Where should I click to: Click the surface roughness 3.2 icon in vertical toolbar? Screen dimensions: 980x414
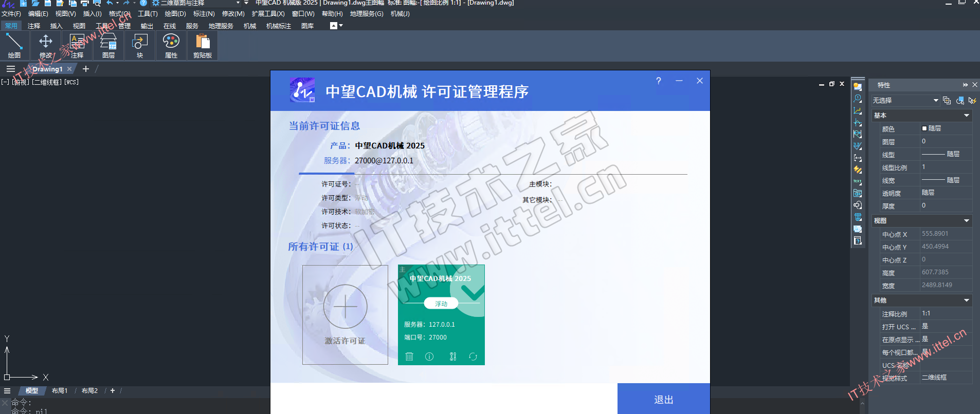click(857, 146)
